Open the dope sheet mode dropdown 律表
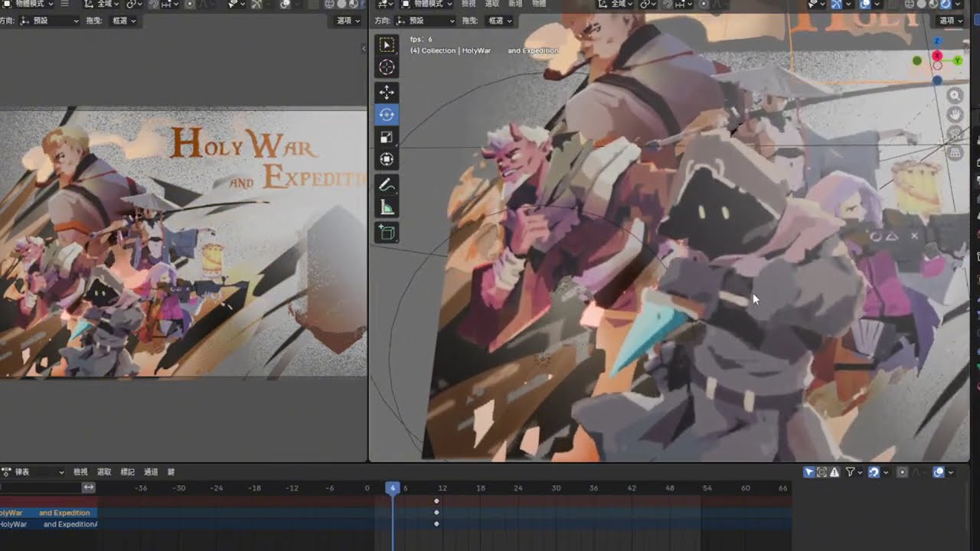The width and height of the screenshot is (980, 551). [32, 472]
